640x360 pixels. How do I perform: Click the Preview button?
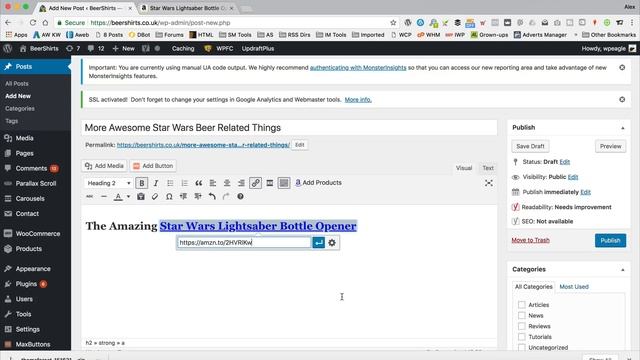(x=610, y=146)
